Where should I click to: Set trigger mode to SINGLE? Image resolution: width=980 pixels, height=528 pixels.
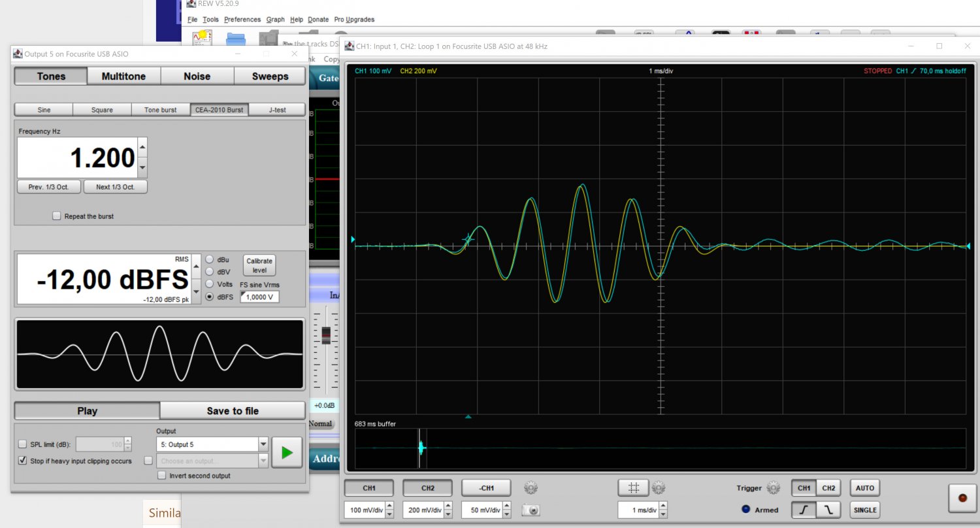(x=864, y=510)
